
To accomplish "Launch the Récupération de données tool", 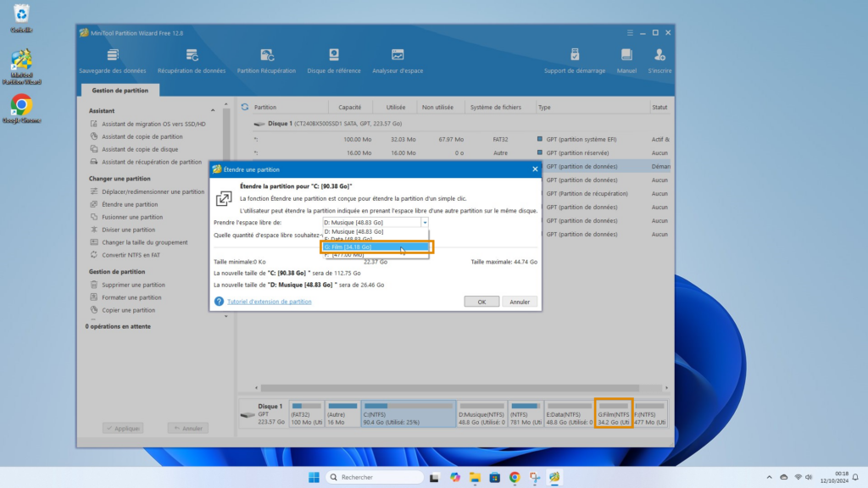I will click(x=192, y=61).
